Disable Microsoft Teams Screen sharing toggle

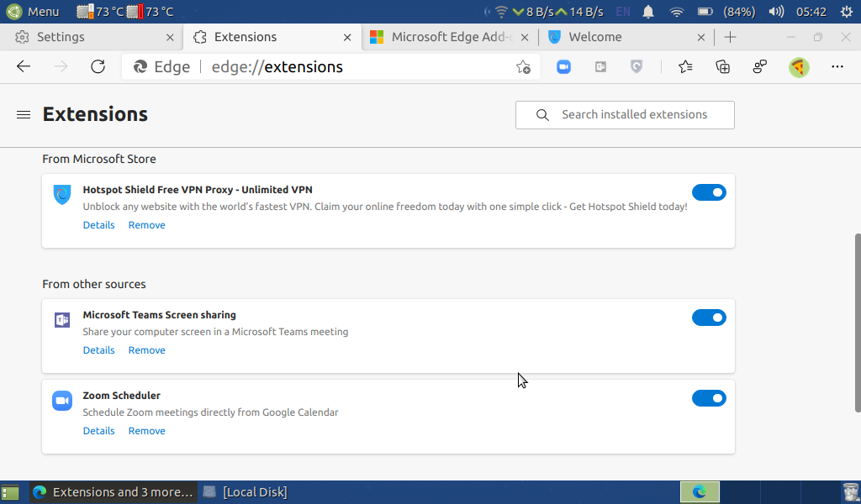pyautogui.click(x=709, y=318)
